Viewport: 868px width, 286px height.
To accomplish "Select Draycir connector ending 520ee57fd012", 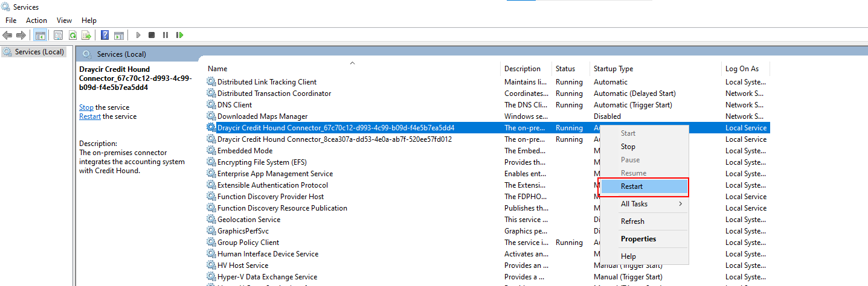I will 335,139.
